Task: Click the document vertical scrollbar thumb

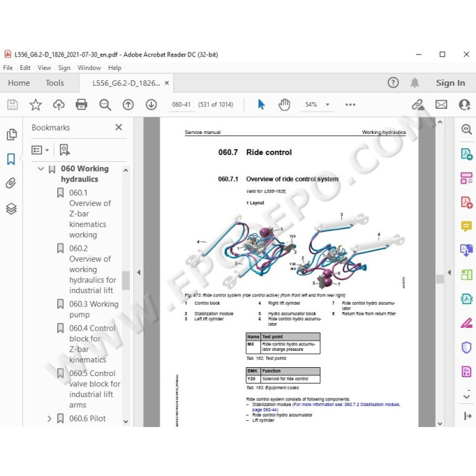Action: point(440,279)
